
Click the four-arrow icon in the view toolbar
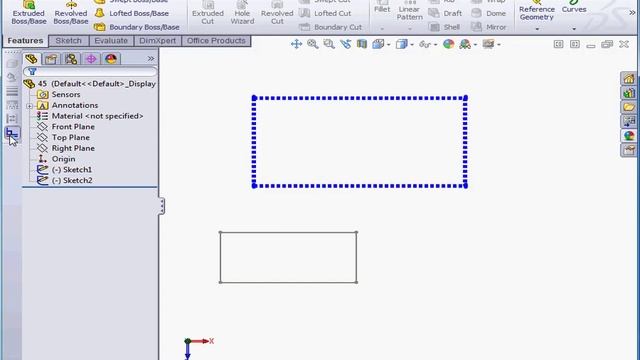296,44
